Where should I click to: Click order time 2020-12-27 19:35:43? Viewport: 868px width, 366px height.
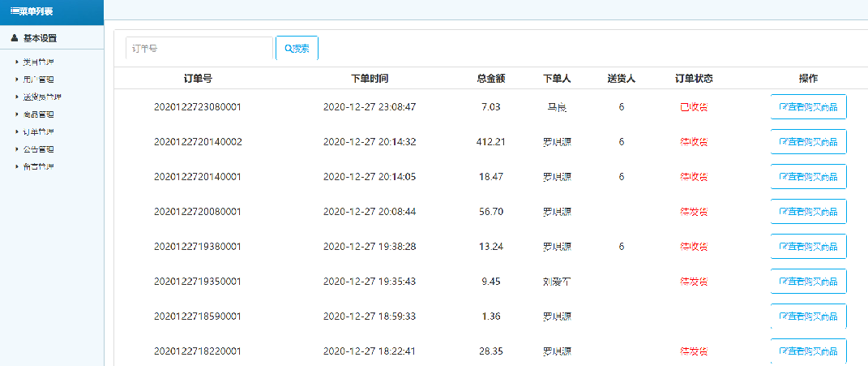pyautogui.click(x=370, y=282)
